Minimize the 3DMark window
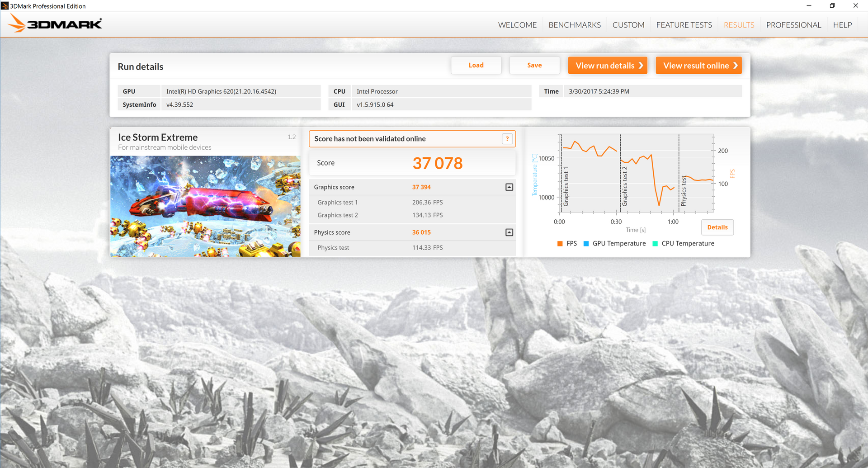Screen dimensions: 868x468 tap(809, 6)
